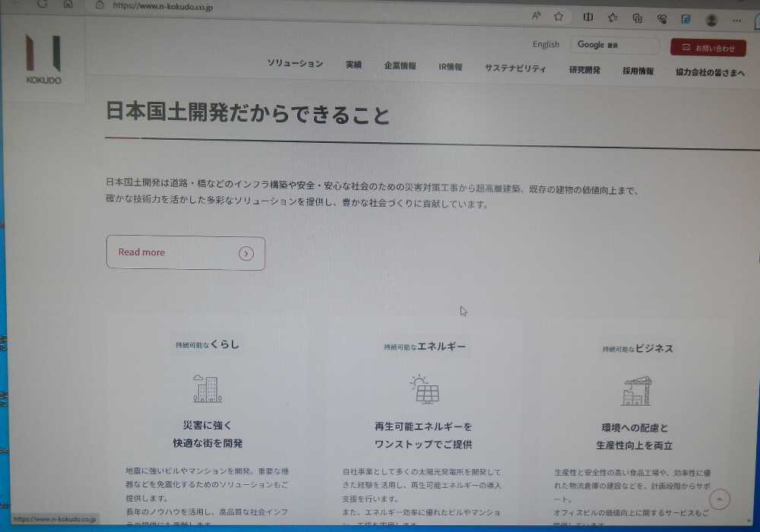Click the crane construction icon under ビジネス
Viewport: 760px width, 532px height.
pyautogui.click(x=636, y=391)
